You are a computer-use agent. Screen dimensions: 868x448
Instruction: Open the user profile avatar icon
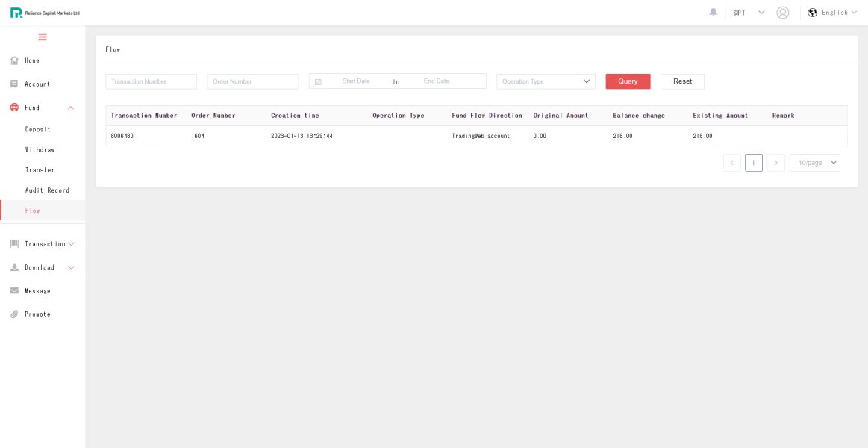(x=782, y=13)
